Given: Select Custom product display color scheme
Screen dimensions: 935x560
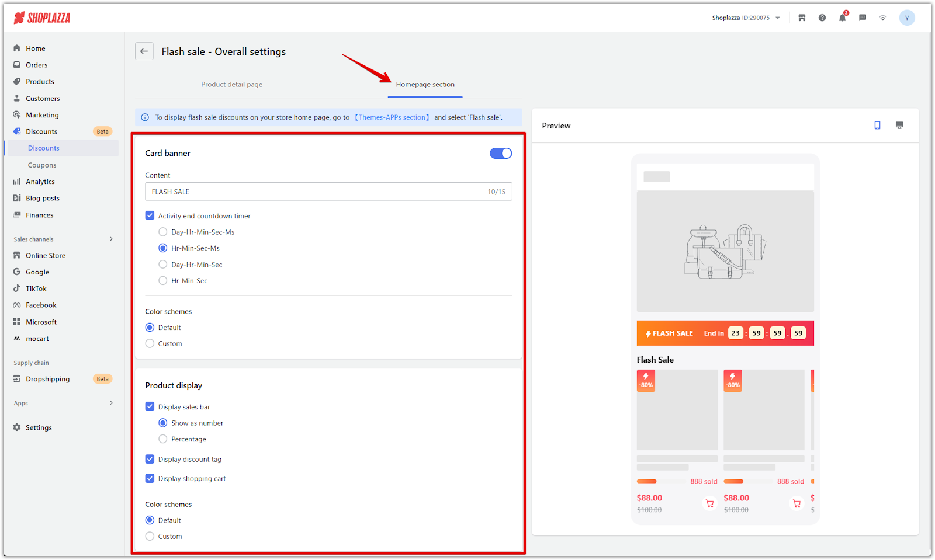Looking at the screenshot, I should point(150,536).
